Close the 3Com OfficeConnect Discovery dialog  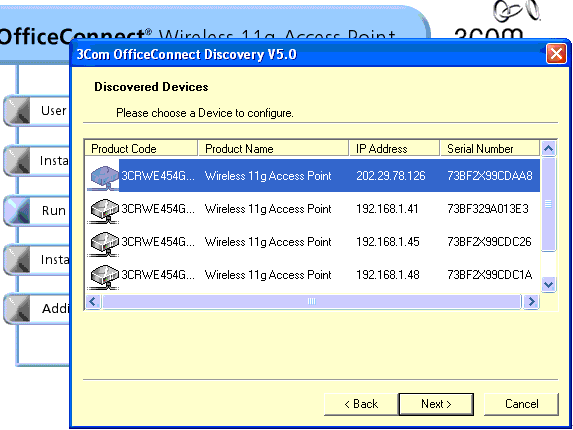coord(556,54)
